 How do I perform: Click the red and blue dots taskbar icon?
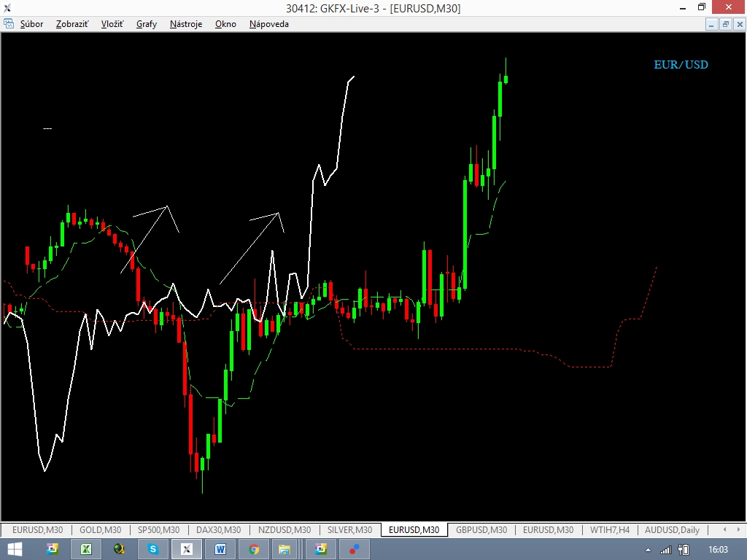coord(355,549)
